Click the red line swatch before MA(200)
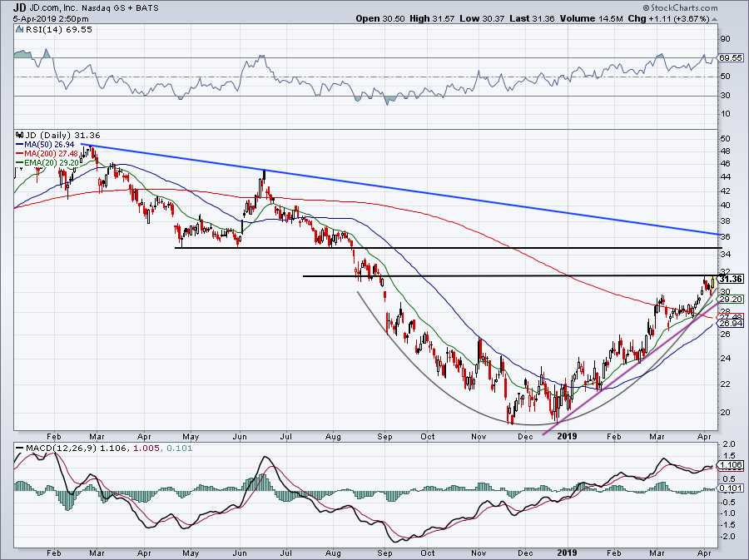 point(19,154)
